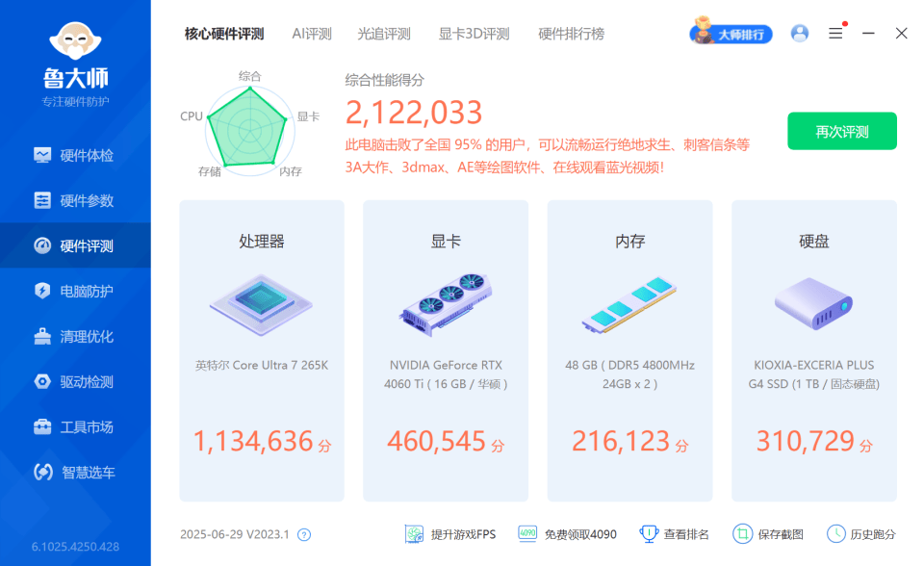
Task: Click the 显卡 graphics card panel
Action: (445, 351)
